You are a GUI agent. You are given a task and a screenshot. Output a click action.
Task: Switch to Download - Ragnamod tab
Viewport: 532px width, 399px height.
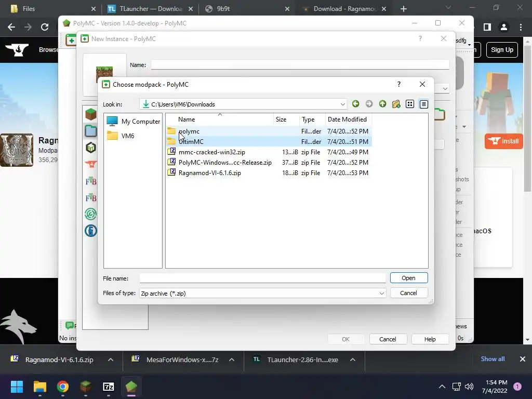point(344,9)
